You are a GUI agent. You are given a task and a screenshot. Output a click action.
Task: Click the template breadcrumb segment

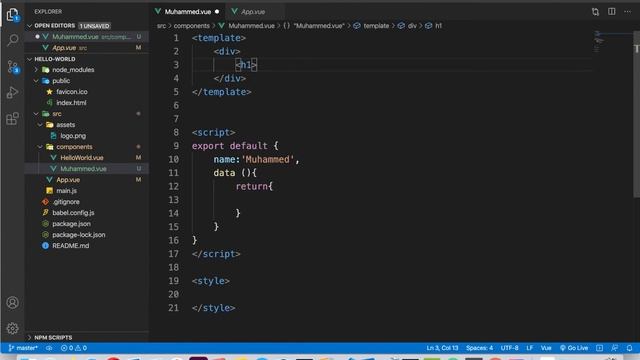376,26
